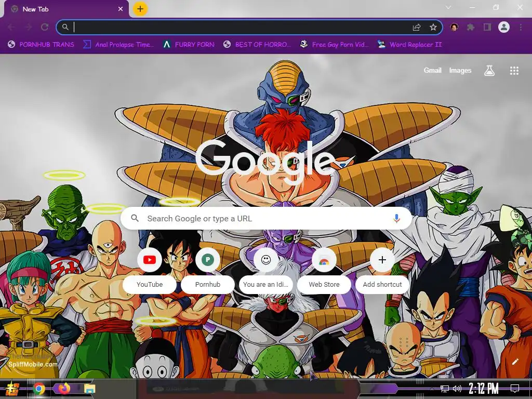Open the volume tray icon
Screen dimensions: 532x399
[457, 389]
